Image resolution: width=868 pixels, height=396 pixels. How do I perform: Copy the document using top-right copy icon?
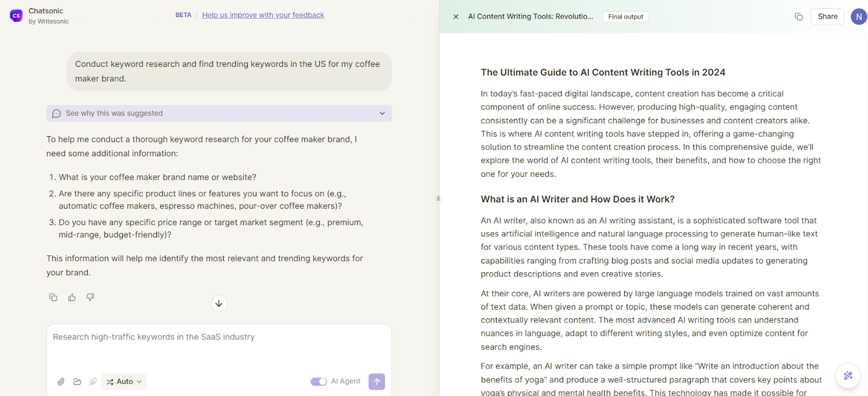click(799, 17)
